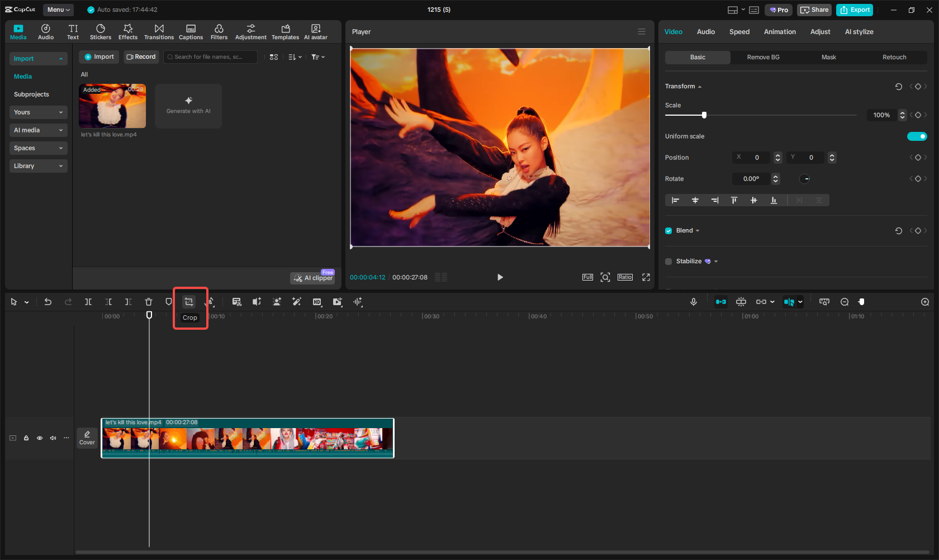This screenshot has height=560, width=939.
Task: Select the Crop tool in the timeline toolbar
Action: pyautogui.click(x=189, y=302)
